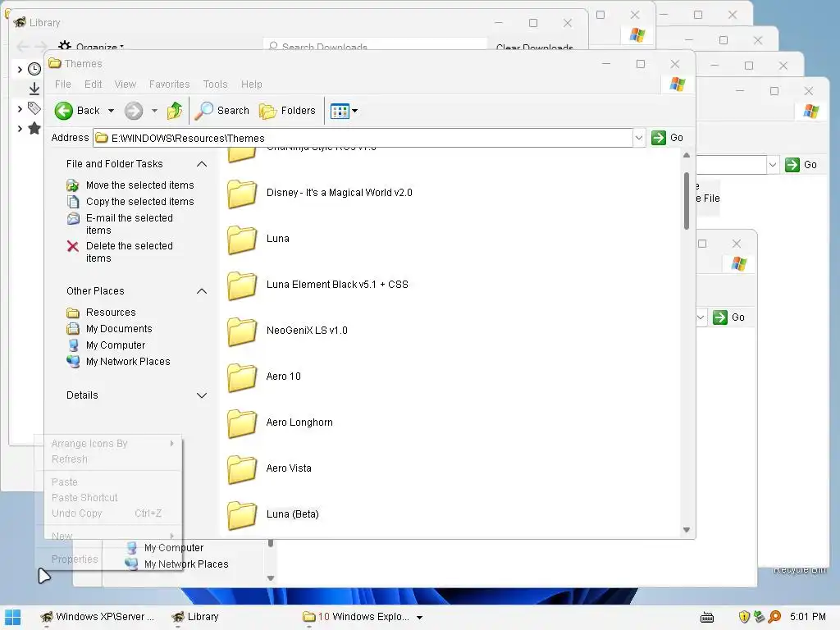
Task: Open grouped 10 Windows Explorer taskbar button
Action: tap(363, 617)
